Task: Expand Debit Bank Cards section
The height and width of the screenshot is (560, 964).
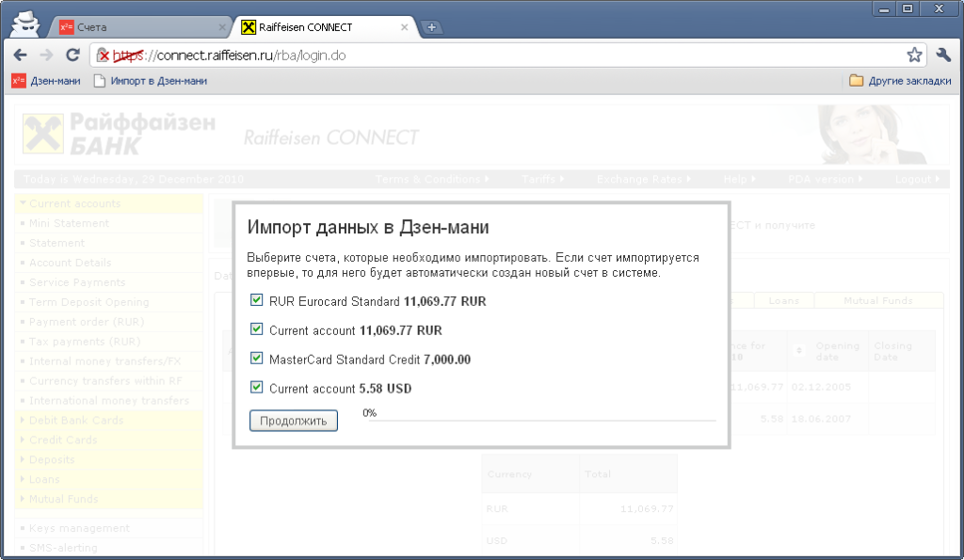Action: pos(23,420)
